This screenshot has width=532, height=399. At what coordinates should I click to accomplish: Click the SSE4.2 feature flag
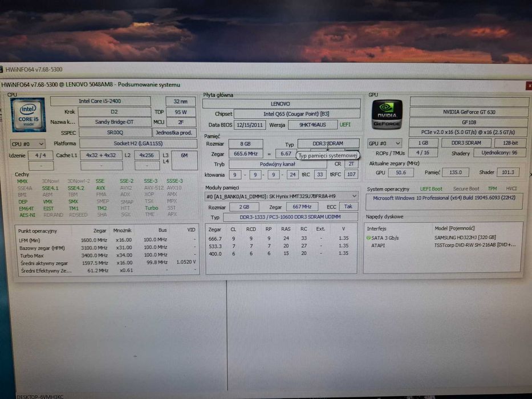(x=76, y=188)
